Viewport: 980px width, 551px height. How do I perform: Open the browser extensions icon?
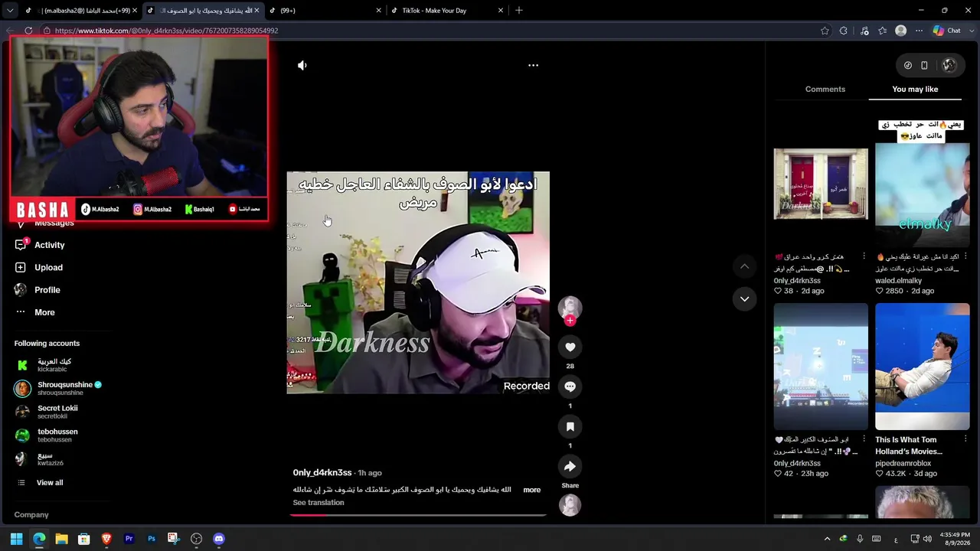[844, 31]
